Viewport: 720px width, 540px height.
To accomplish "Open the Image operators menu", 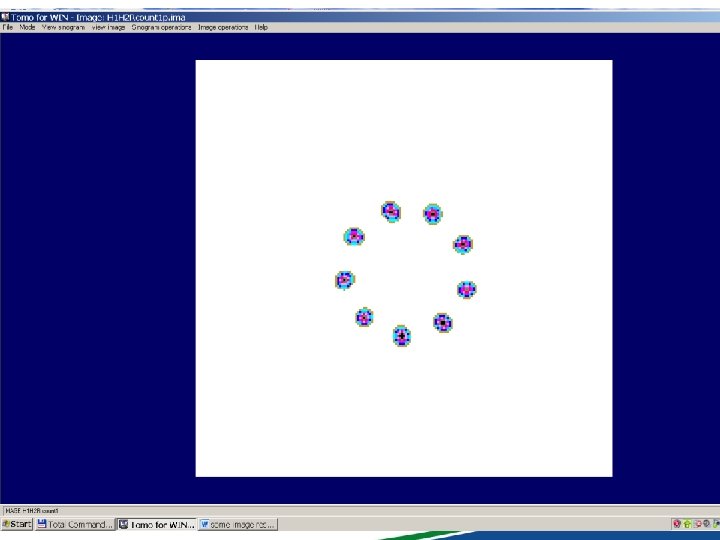I will [x=223, y=28].
